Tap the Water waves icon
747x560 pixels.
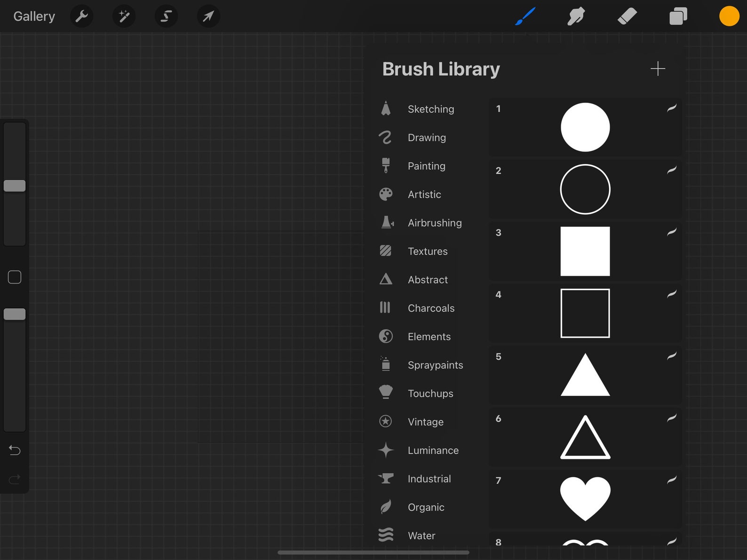pyautogui.click(x=386, y=535)
